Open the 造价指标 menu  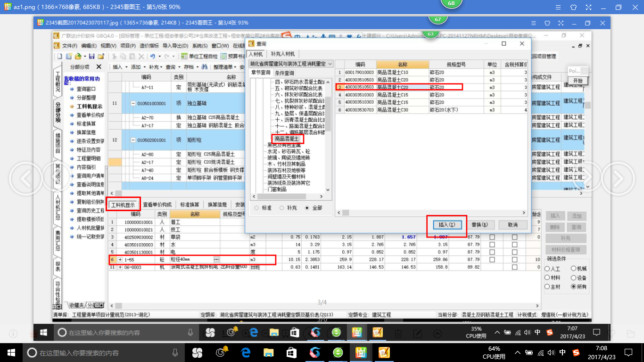pyautogui.click(x=149, y=46)
